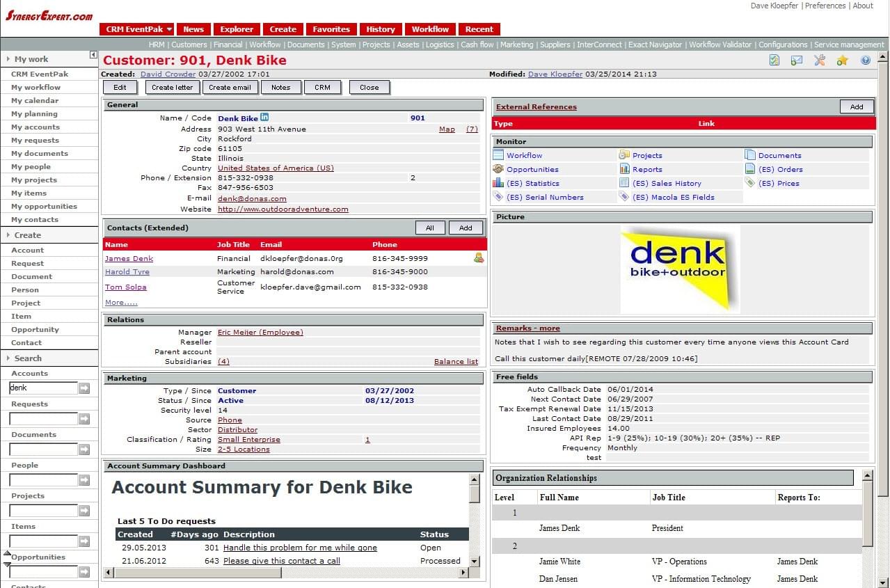Open the News menu
890x588 pixels.
pos(193,29)
